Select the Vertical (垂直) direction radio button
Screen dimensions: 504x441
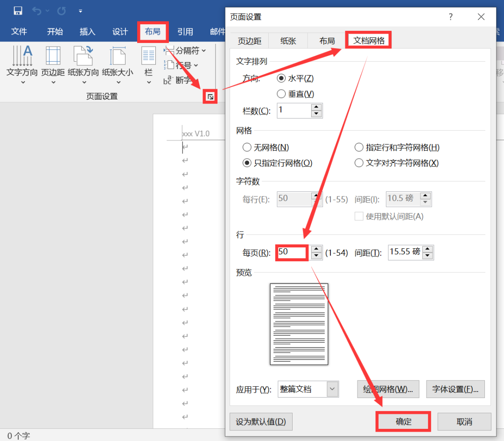[281, 94]
